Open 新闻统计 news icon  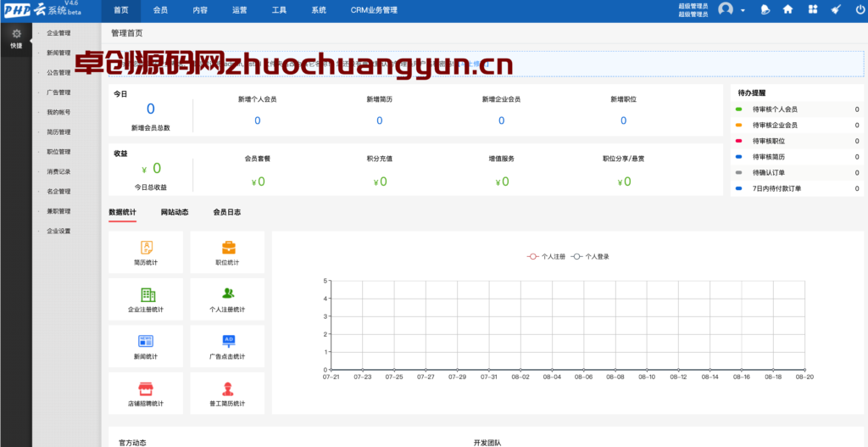coord(146,341)
